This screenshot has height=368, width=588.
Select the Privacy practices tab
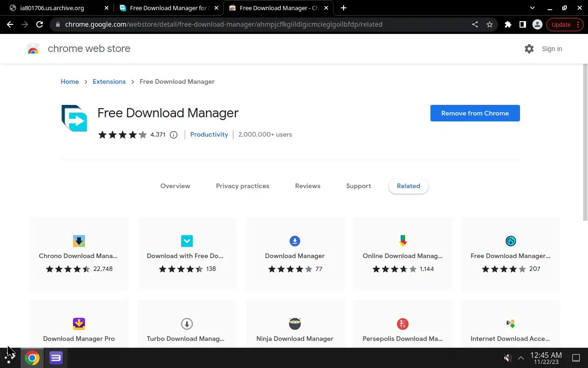point(243,186)
